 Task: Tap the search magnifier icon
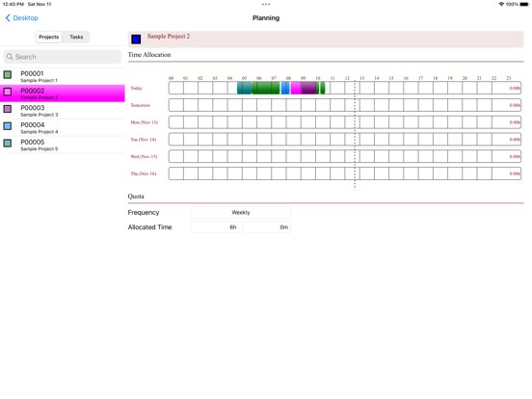[10, 57]
